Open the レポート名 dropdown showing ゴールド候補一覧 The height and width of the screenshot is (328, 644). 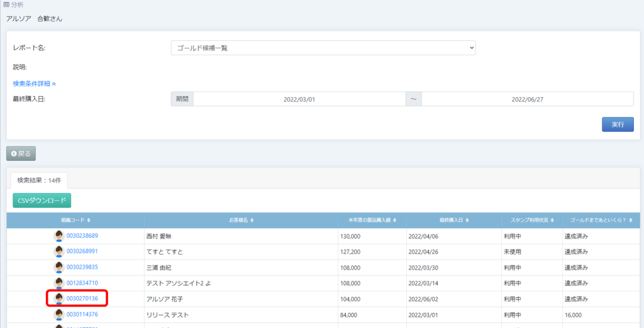tap(323, 48)
